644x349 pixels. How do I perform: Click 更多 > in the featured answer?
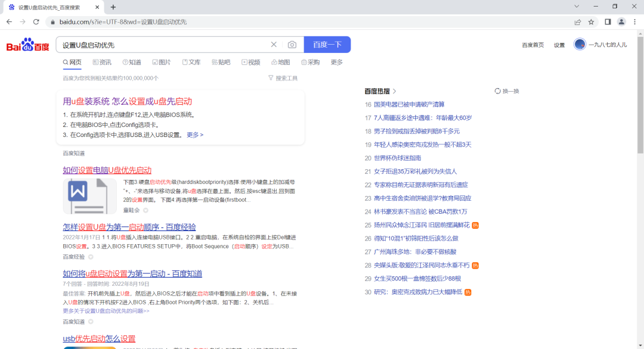coord(195,135)
